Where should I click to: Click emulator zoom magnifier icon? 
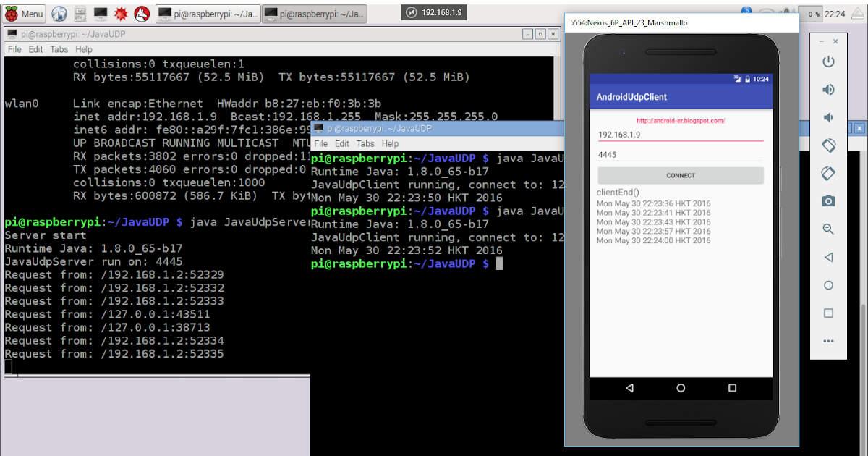[x=828, y=229]
